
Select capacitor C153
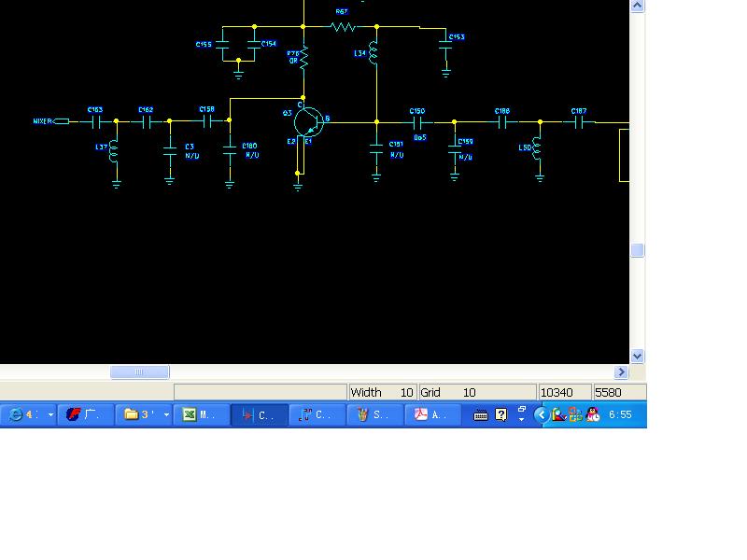[446, 45]
